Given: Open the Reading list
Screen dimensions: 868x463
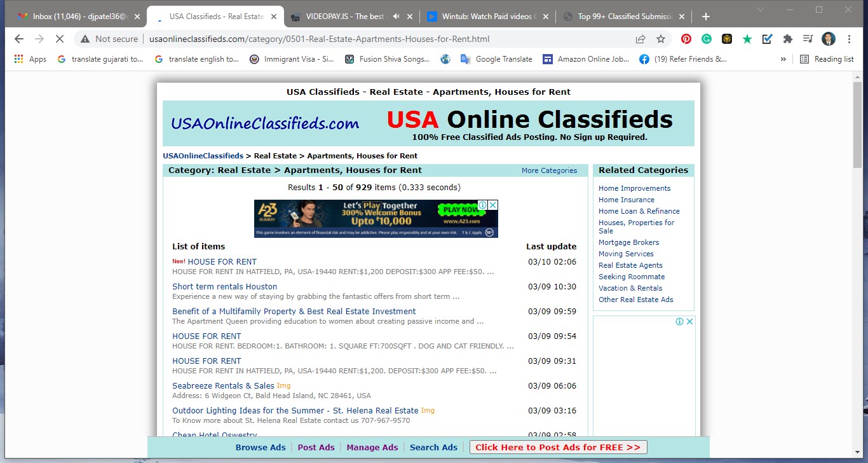Looking at the screenshot, I should (x=827, y=59).
